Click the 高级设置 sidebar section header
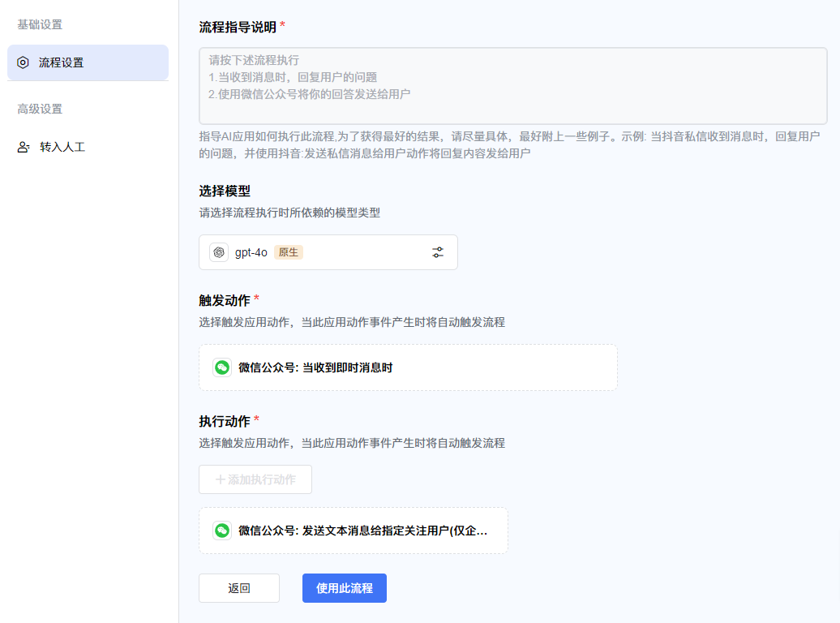This screenshot has height=623, width=840. 40,109
